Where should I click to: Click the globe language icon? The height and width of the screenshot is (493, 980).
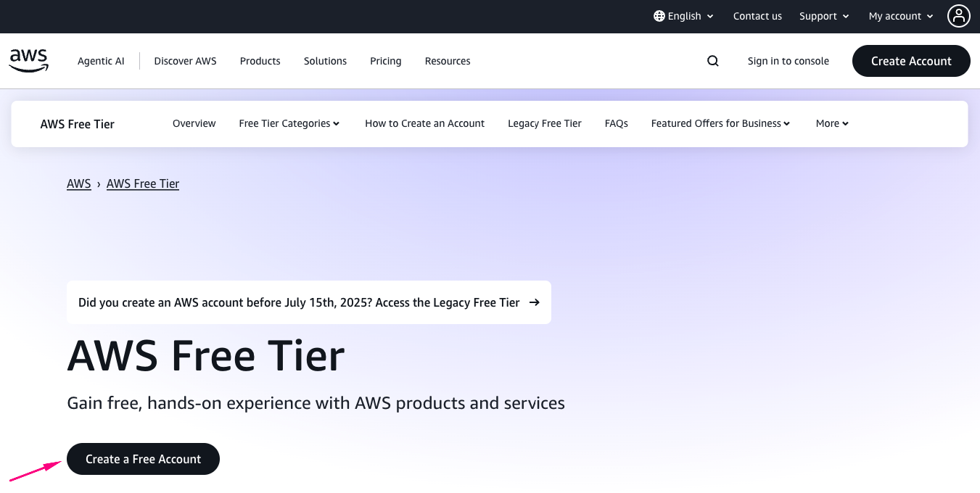coord(659,16)
